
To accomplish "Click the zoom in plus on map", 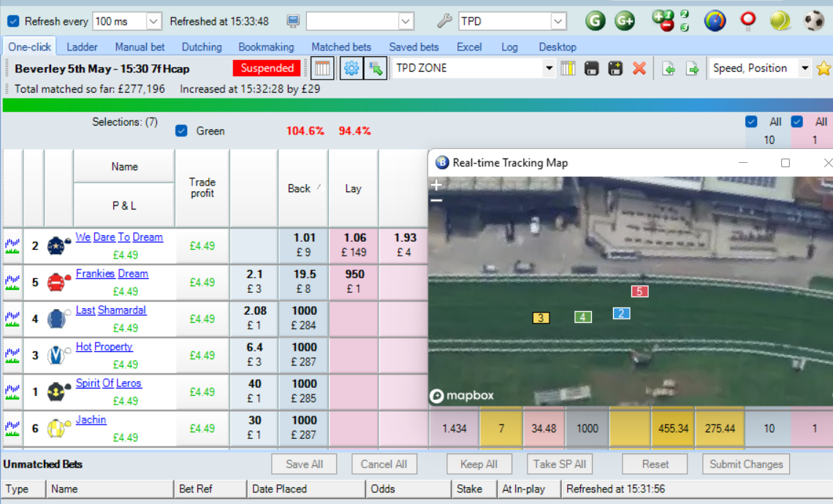I will tap(436, 186).
